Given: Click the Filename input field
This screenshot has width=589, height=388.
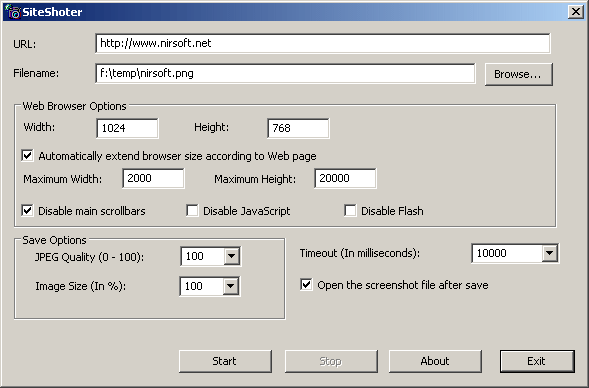Looking at the screenshot, I should 285,73.
